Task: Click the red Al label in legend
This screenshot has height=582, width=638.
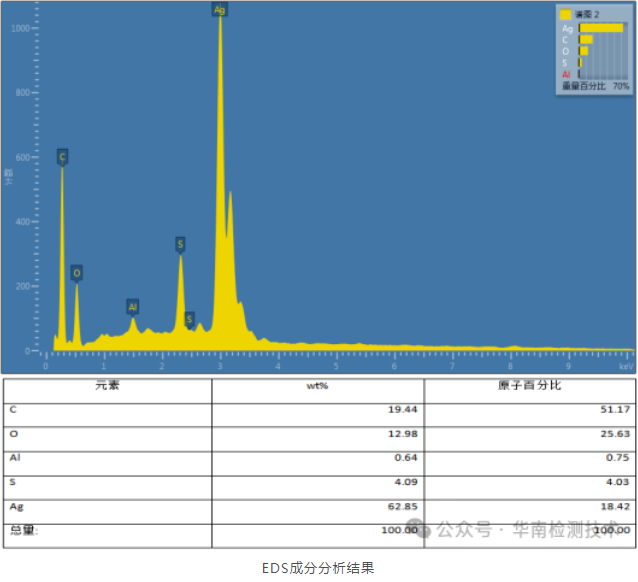Action: pos(566,74)
